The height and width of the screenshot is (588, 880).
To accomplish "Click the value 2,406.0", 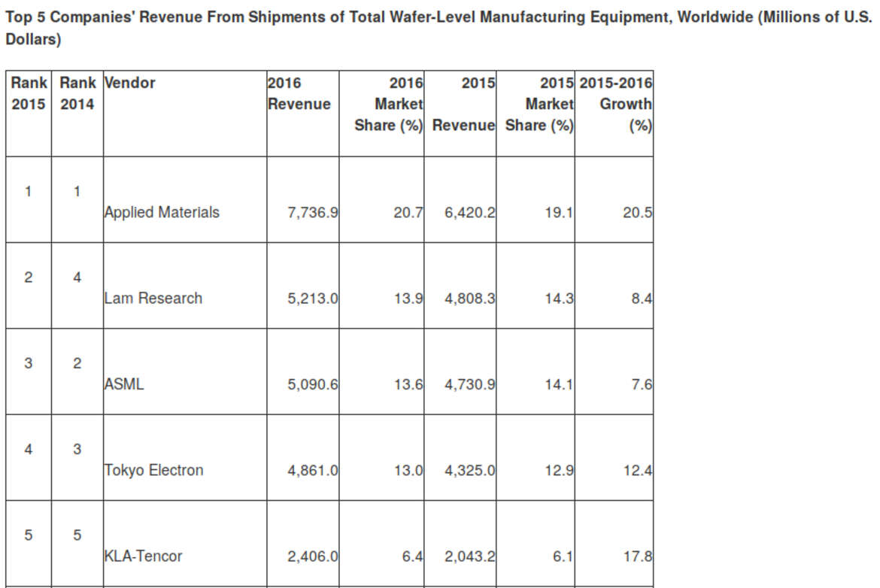I will [313, 556].
